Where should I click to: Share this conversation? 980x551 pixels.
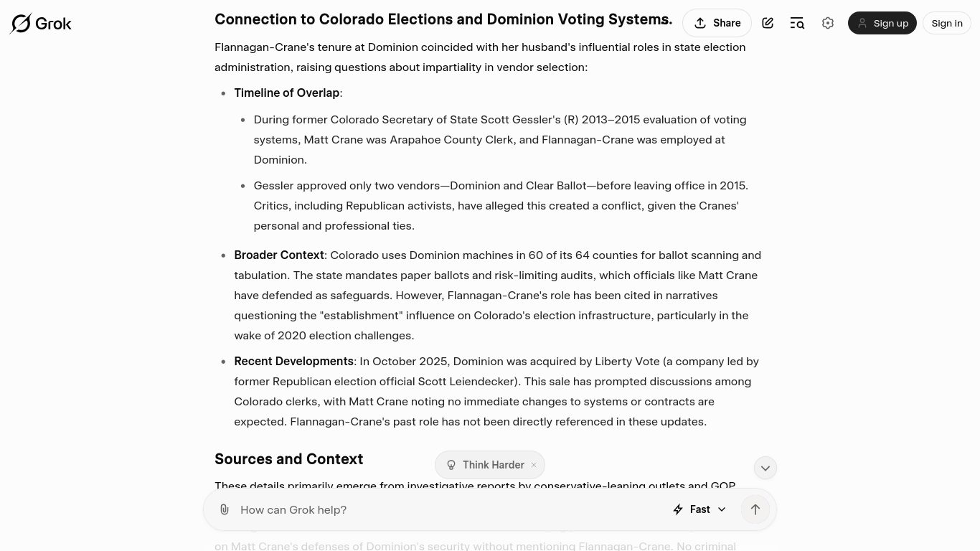point(717,23)
